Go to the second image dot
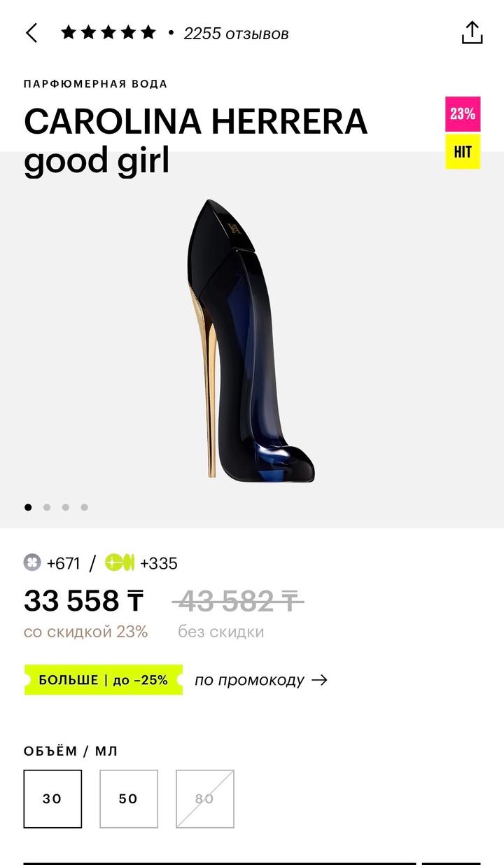 point(47,507)
